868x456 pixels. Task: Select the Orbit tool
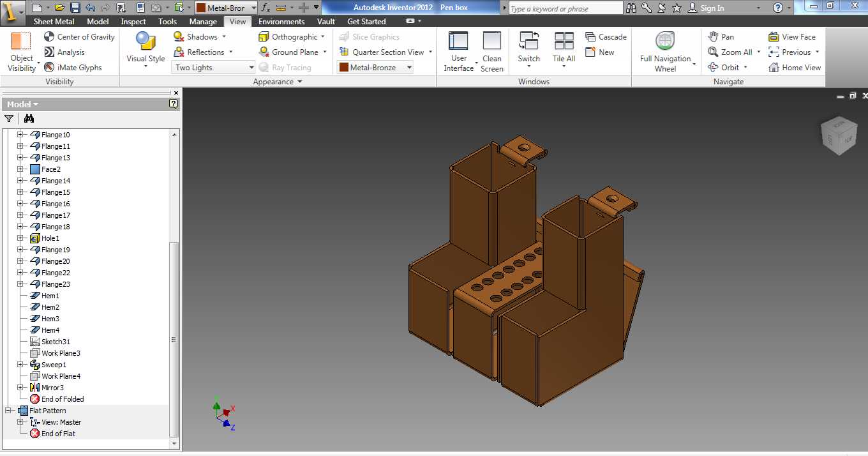coord(723,67)
